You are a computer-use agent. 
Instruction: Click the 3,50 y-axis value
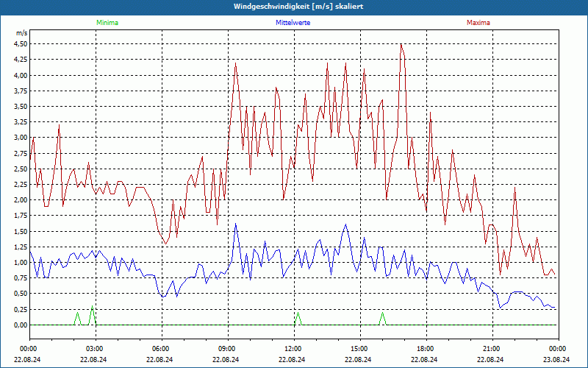[21, 106]
